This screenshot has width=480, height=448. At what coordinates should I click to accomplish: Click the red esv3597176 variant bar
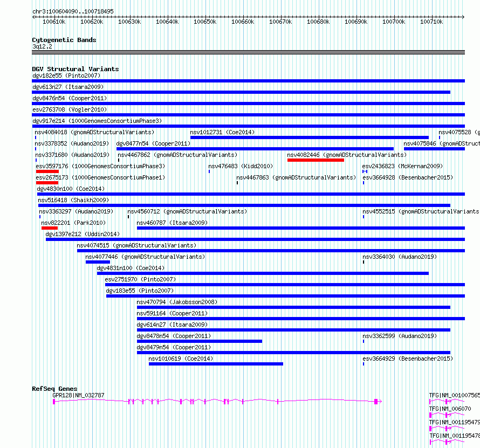pos(47,171)
